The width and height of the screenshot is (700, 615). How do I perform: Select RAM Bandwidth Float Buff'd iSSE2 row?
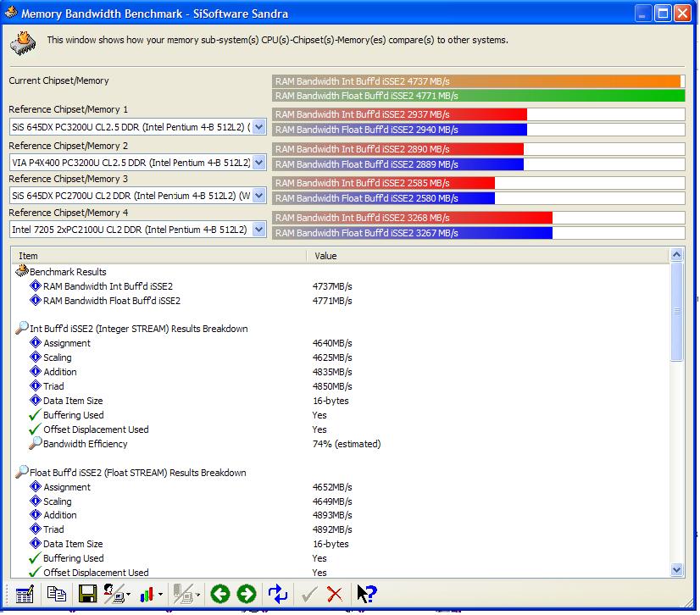[340, 301]
